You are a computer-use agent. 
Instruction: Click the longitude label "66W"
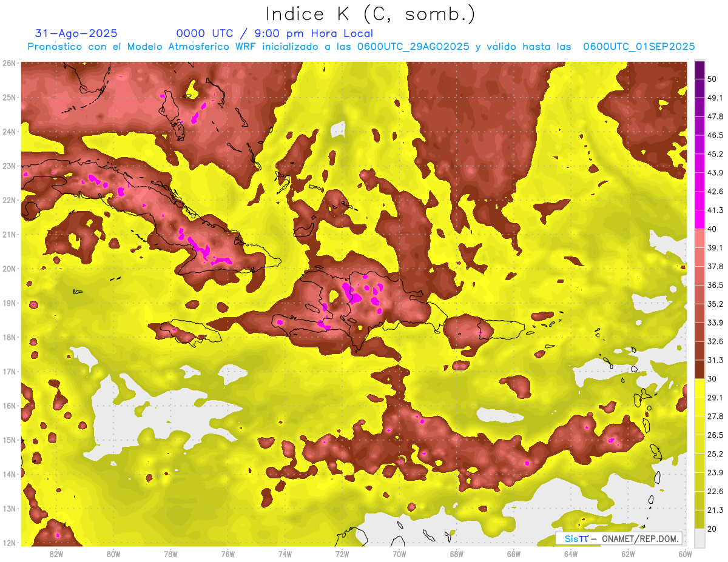[514, 554]
